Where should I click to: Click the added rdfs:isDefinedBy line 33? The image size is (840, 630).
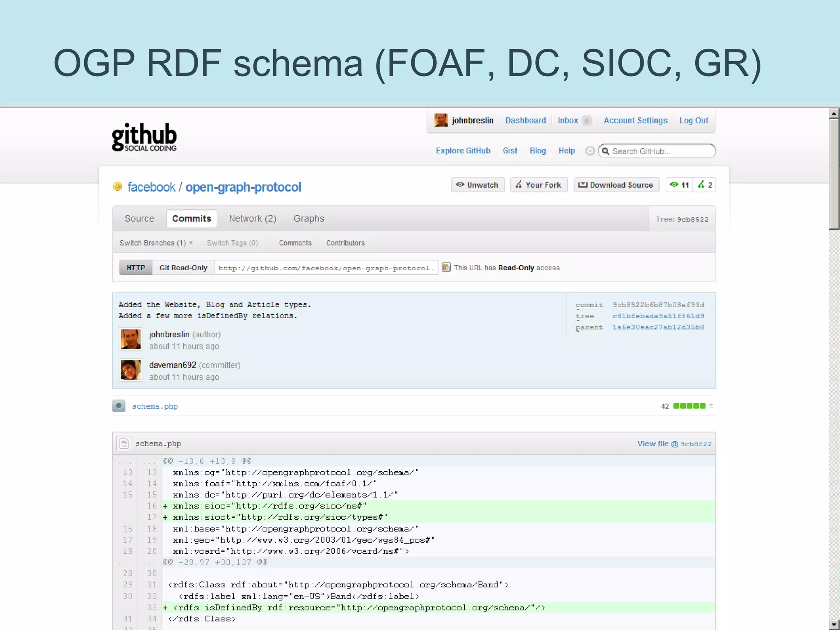(x=439, y=607)
